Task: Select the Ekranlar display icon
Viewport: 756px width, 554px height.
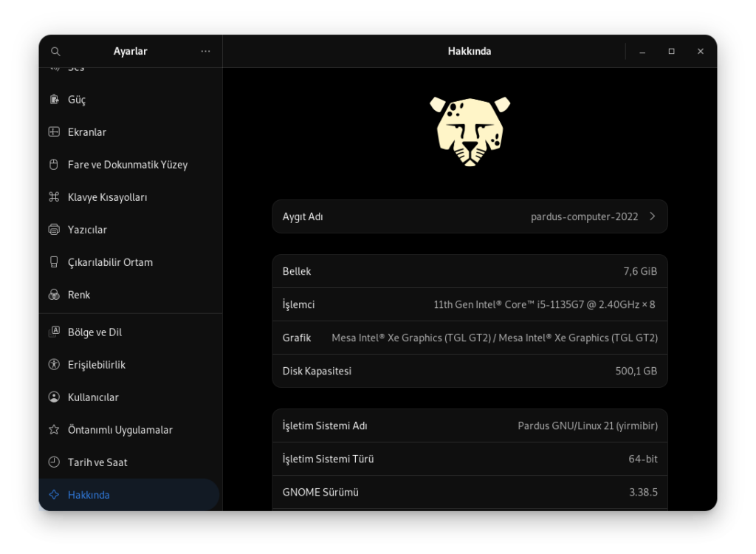Action: [x=54, y=131]
